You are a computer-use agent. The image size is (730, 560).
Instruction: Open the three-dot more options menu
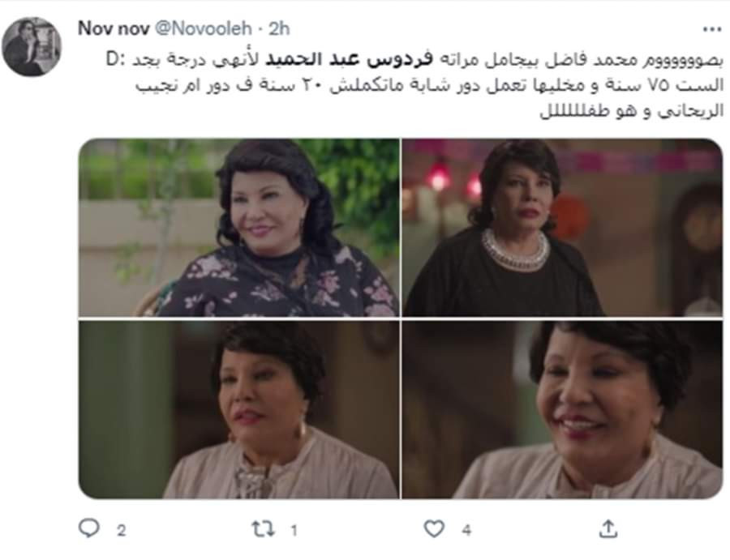712,29
